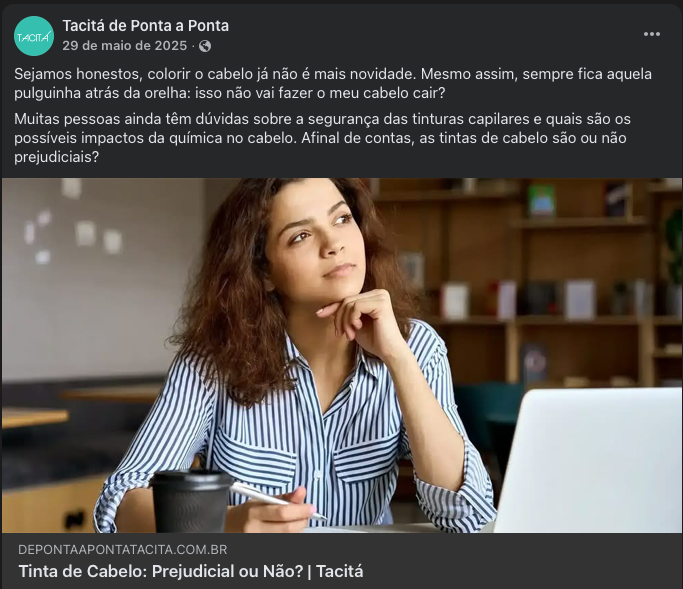
Task: Click the globe public audience icon
Action: [205, 46]
